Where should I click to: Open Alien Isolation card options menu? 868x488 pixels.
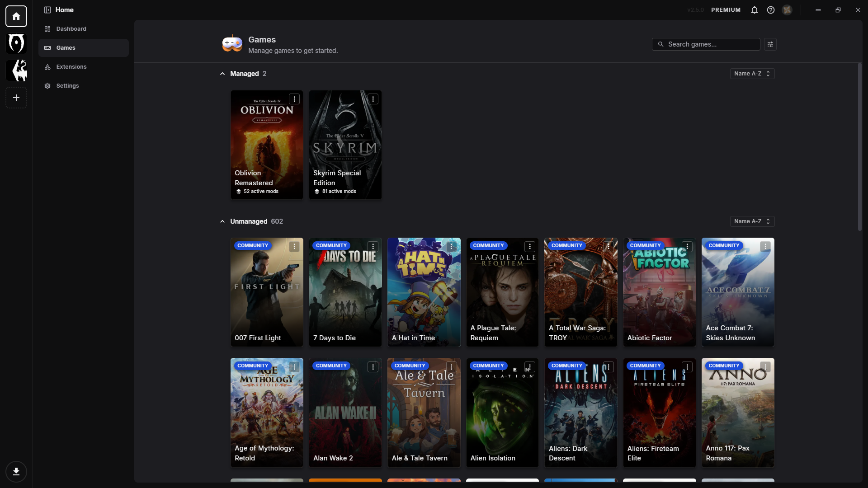[x=530, y=367]
